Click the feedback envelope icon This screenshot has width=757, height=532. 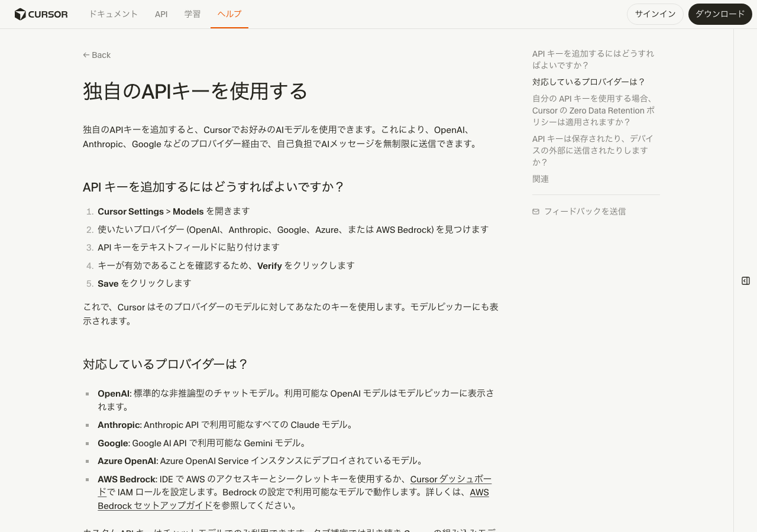tap(536, 212)
